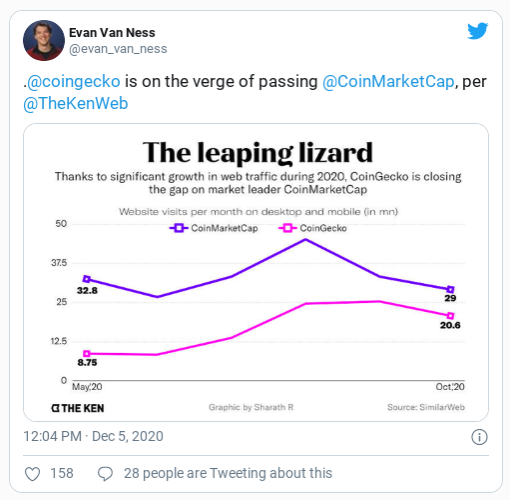
Task: Click the Evan Van Ness display name
Action: pos(112,33)
